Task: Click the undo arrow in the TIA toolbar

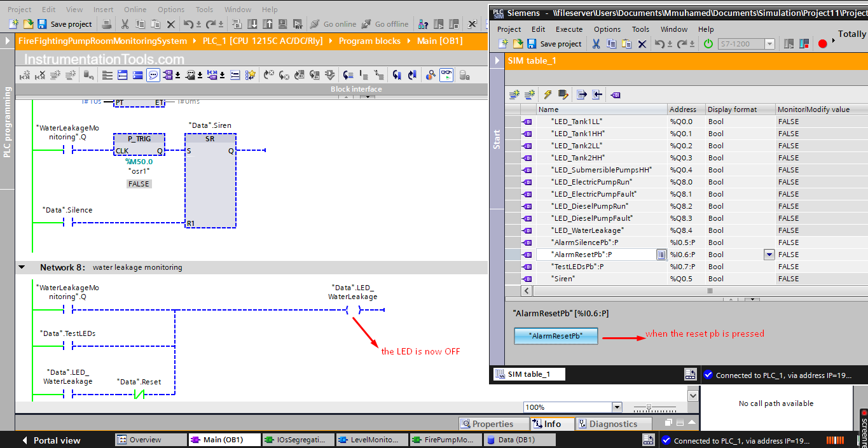Action: [x=188, y=24]
